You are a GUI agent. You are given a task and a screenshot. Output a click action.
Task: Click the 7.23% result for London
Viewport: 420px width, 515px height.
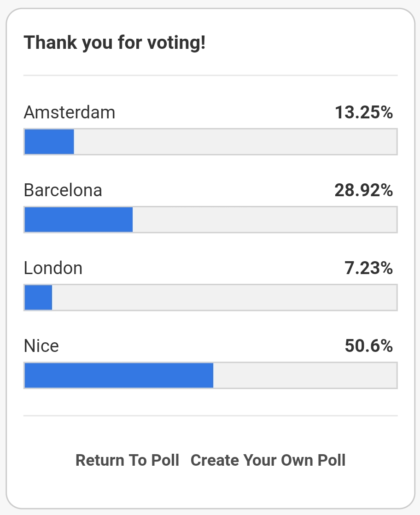tap(368, 268)
